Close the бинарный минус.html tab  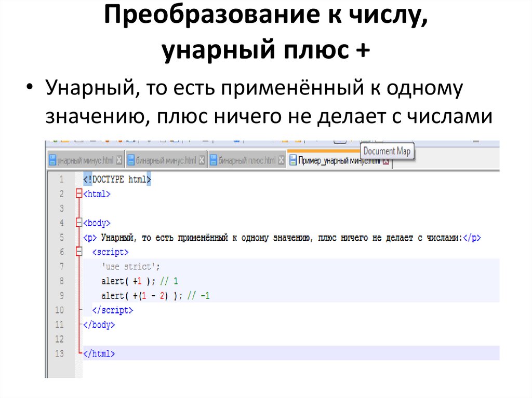(x=202, y=160)
